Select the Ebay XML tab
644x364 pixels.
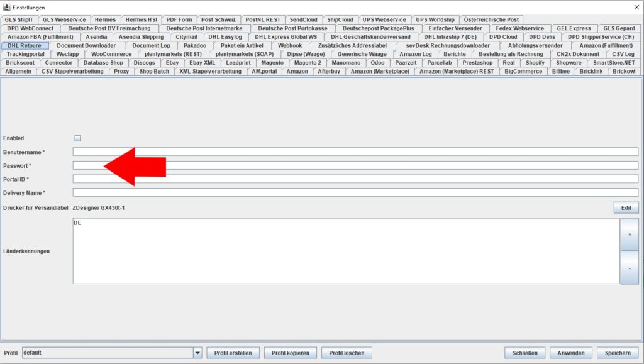(202, 63)
